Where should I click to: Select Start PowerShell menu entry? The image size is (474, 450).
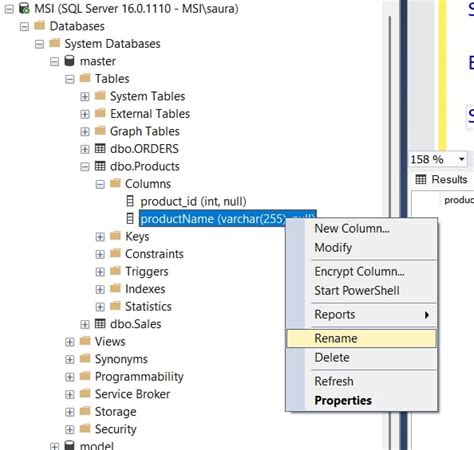362,291
